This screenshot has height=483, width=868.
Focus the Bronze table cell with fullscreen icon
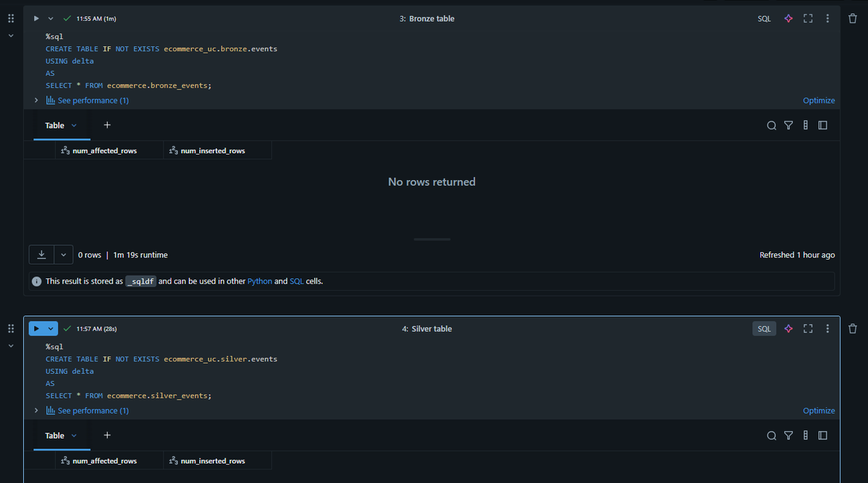(808, 18)
